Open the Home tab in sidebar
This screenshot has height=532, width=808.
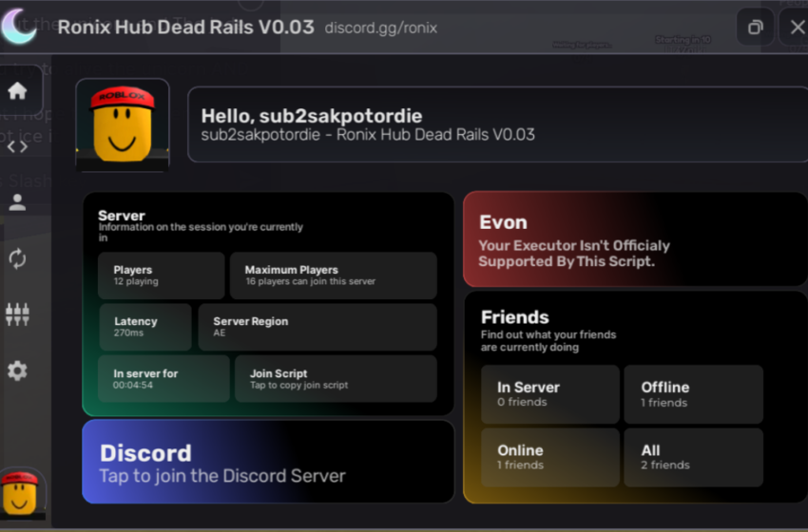(17, 91)
